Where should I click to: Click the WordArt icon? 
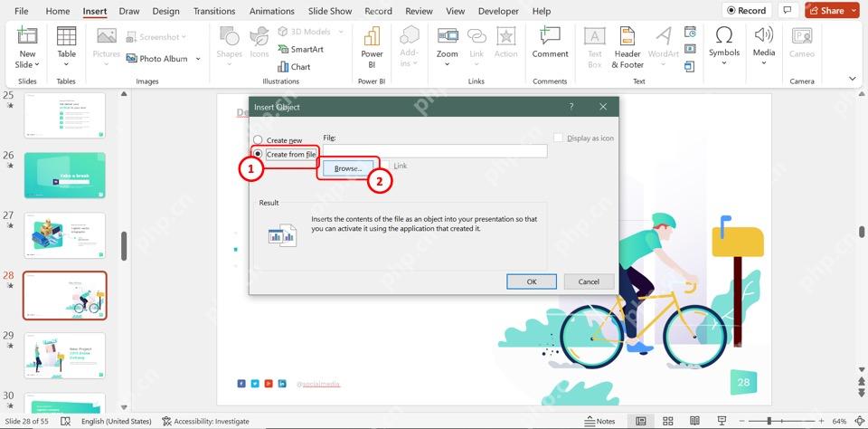pyautogui.click(x=663, y=36)
